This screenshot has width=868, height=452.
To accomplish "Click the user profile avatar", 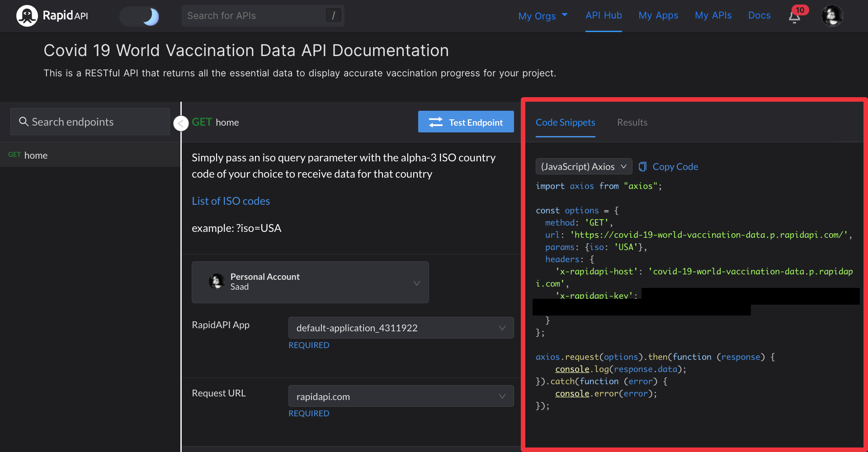I will [x=832, y=16].
